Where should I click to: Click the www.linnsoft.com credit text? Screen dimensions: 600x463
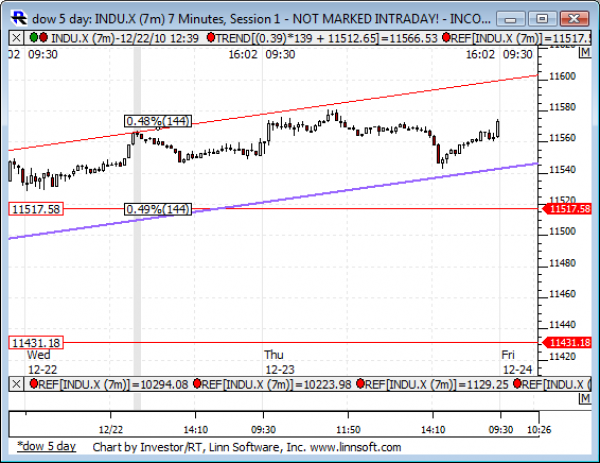[355, 447]
